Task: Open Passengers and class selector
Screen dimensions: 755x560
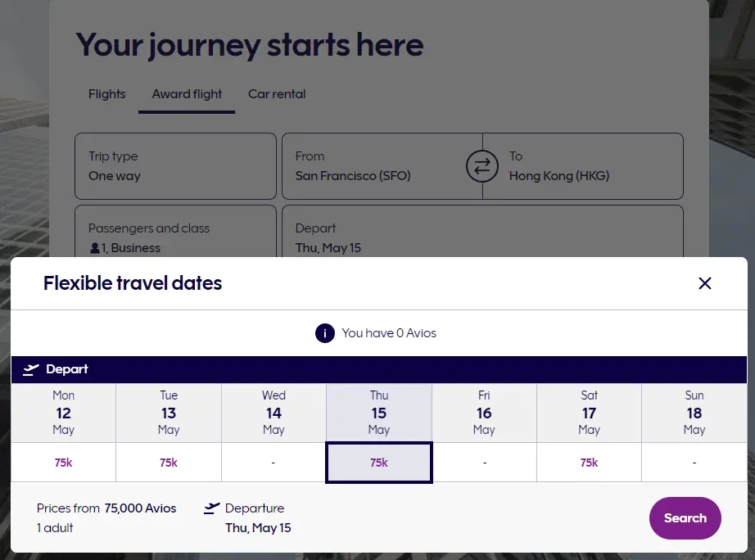Action: click(175, 237)
